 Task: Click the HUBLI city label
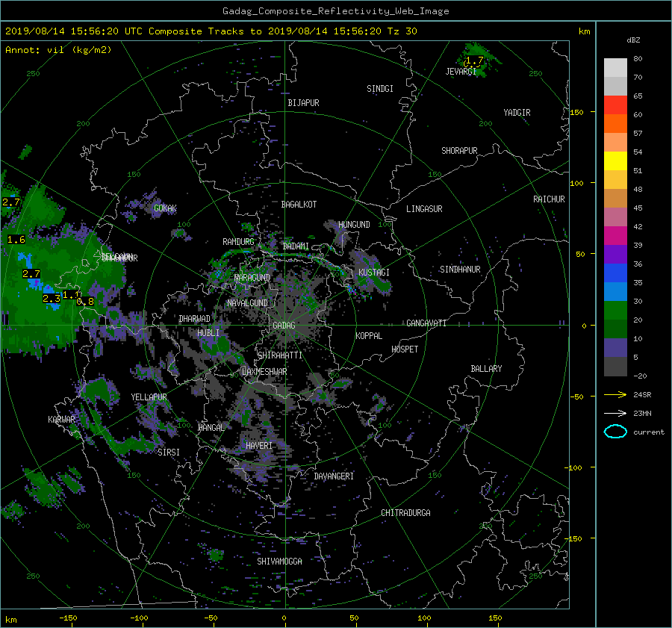point(208,333)
